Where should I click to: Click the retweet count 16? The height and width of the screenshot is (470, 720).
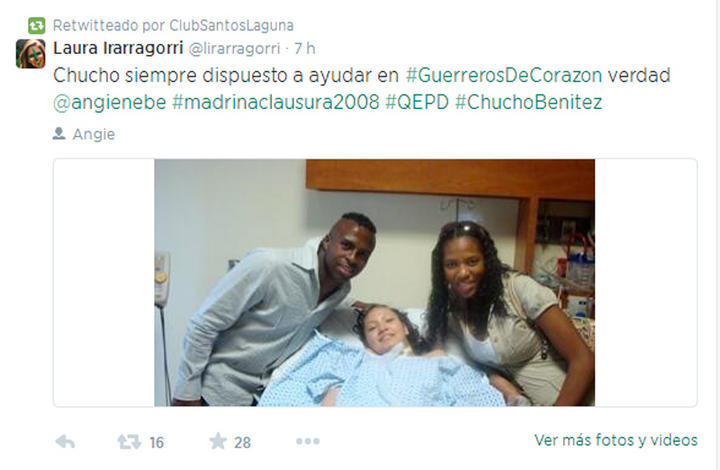157,442
